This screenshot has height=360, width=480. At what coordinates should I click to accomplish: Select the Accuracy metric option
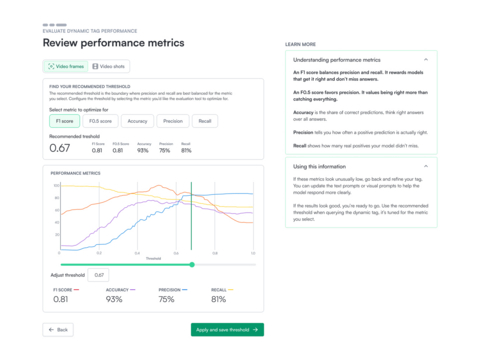(x=137, y=121)
